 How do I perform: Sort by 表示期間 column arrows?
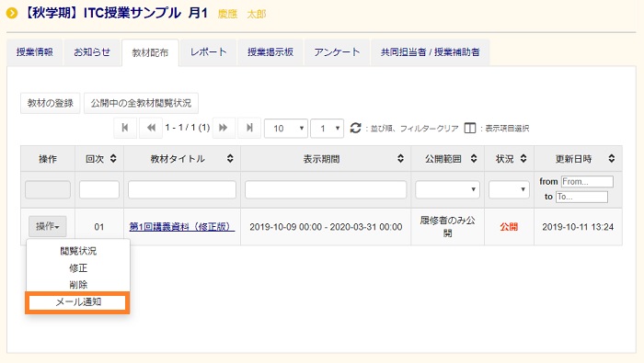(x=400, y=159)
